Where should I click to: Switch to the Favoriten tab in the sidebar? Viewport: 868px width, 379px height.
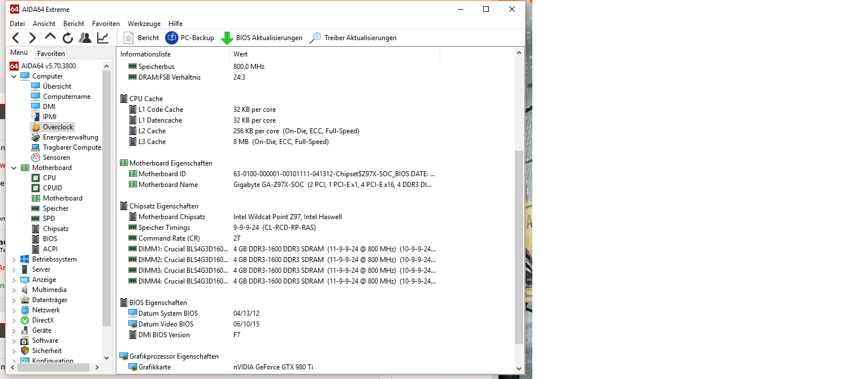point(51,54)
